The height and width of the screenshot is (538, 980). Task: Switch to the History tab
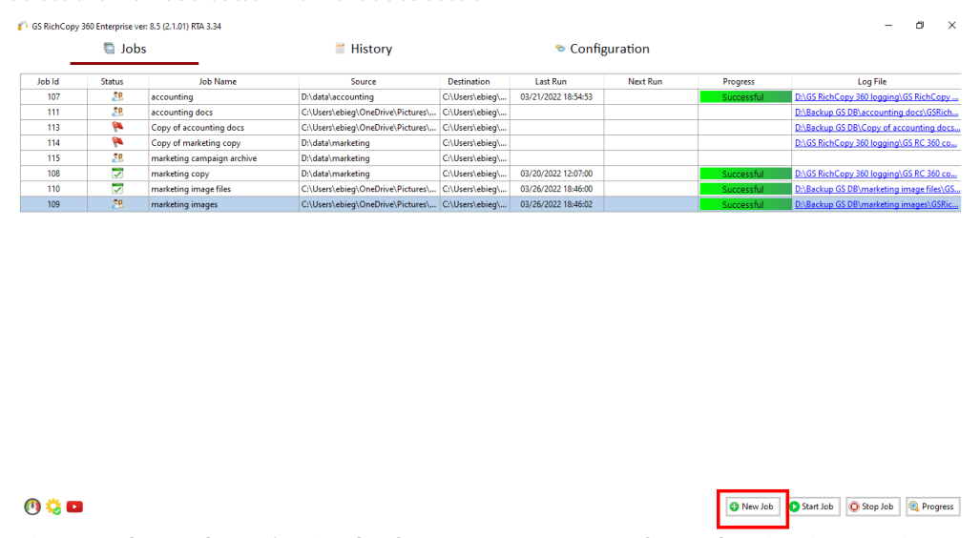(364, 49)
